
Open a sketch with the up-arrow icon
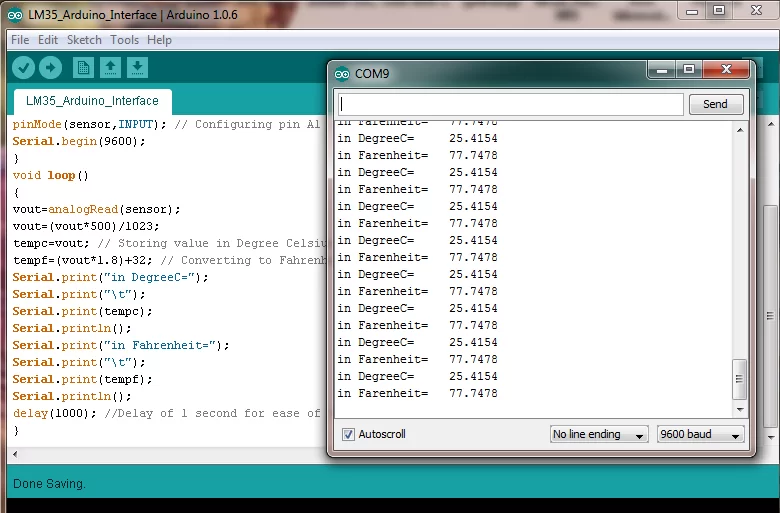click(111, 68)
